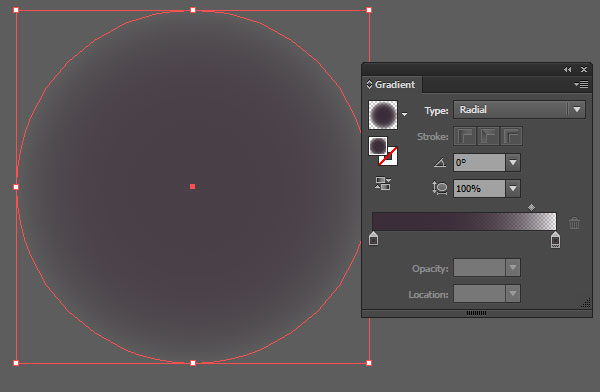The height and width of the screenshot is (392, 600).
Task: Click the left-middle bounding box handle
Action: tap(16, 187)
